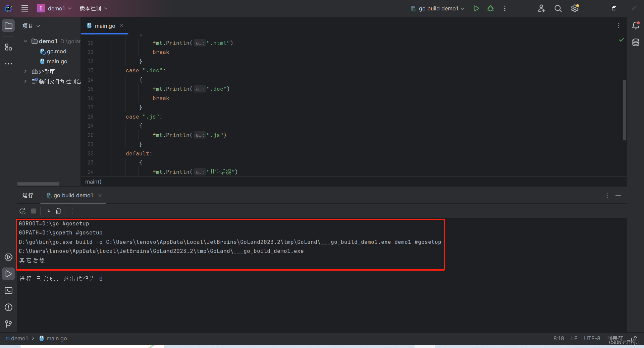Open more run actions menu in title bar

505,8
